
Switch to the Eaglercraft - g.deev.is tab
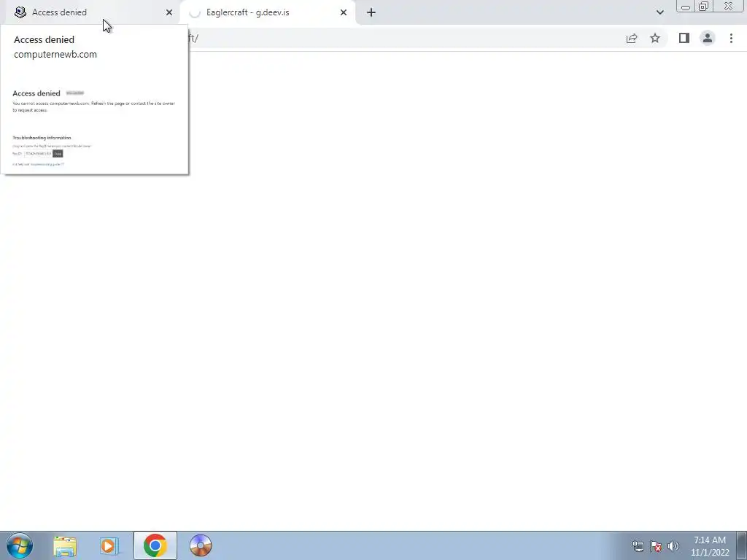tap(268, 12)
